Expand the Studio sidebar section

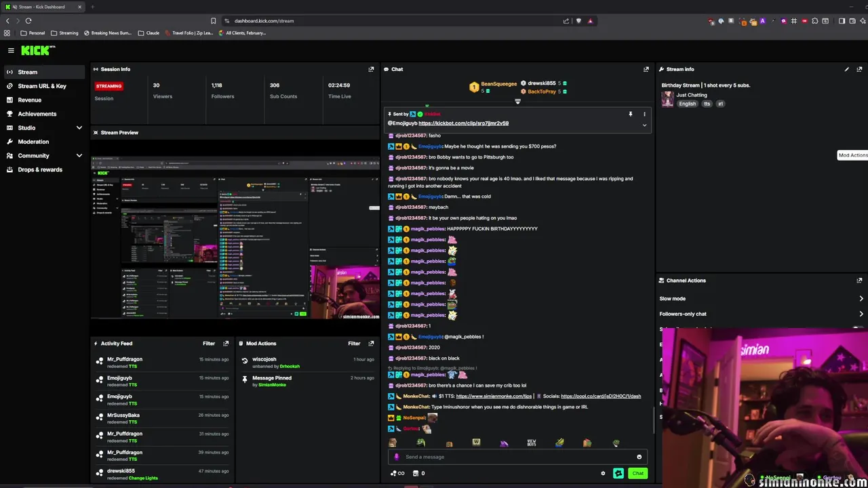pos(79,128)
